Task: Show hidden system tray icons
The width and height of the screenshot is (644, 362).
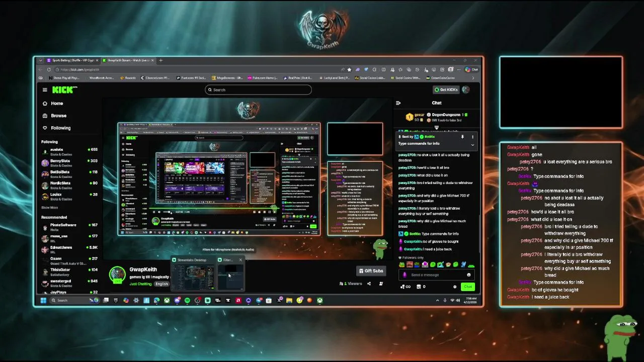Action: click(x=437, y=301)
